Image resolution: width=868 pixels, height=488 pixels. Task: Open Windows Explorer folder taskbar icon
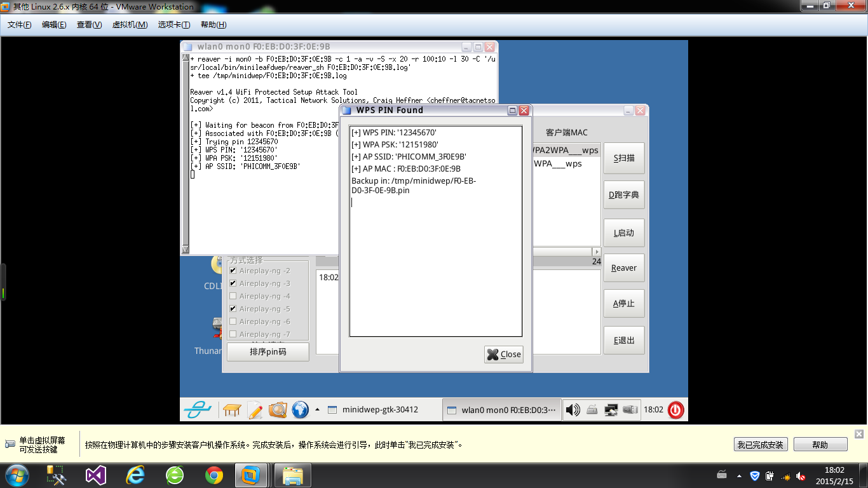pyautogui.click(x=293, y=475)
